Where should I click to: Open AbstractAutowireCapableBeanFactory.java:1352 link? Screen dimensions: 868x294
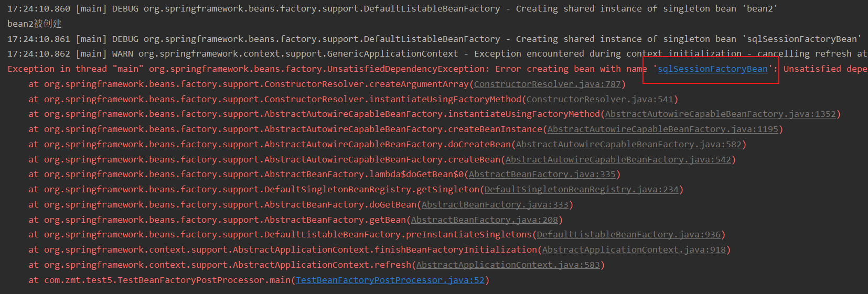pos(720,114)
